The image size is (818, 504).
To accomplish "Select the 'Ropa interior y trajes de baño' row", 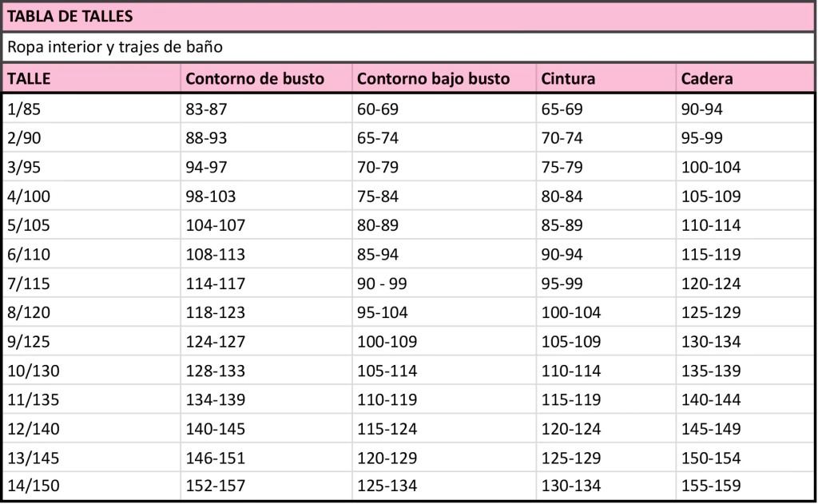I will pyautogui.click(x=114, y=47).
